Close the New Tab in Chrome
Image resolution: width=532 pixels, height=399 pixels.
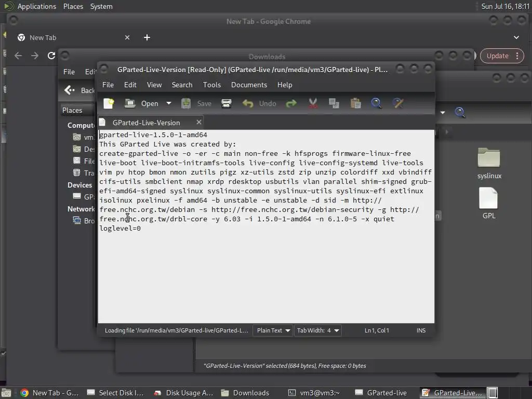[127, 37]
